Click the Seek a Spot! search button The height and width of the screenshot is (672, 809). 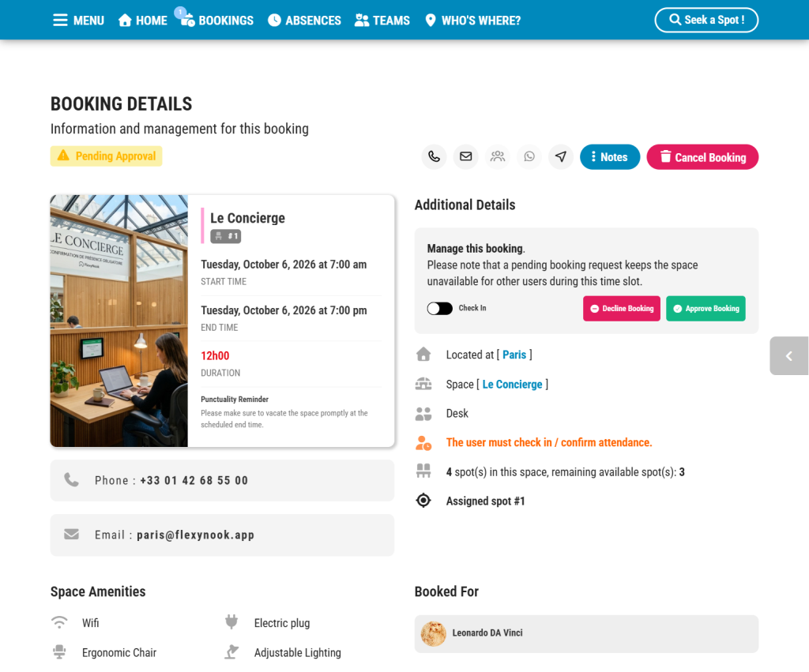point(706,20)
